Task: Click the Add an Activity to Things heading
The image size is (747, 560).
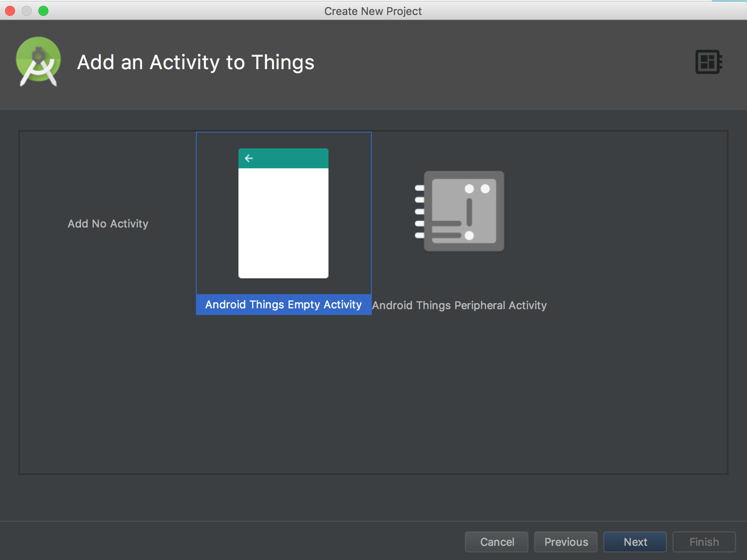Action: [x=196, y=62]
